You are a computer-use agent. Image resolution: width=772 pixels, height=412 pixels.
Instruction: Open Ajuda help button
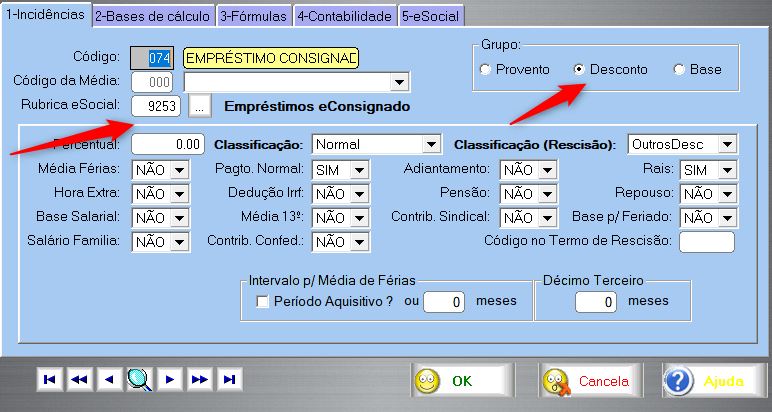(x=714, y=380)
